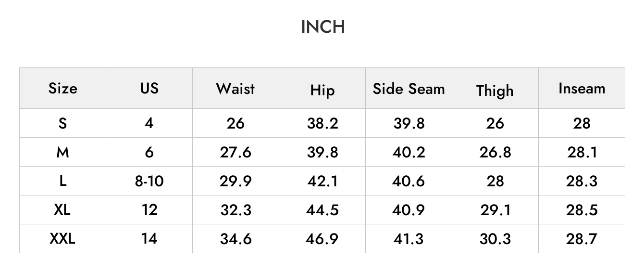This screenshot has height=260, width=644.
Task: Click the 8-10 US size cell
Action: point(149,181)
